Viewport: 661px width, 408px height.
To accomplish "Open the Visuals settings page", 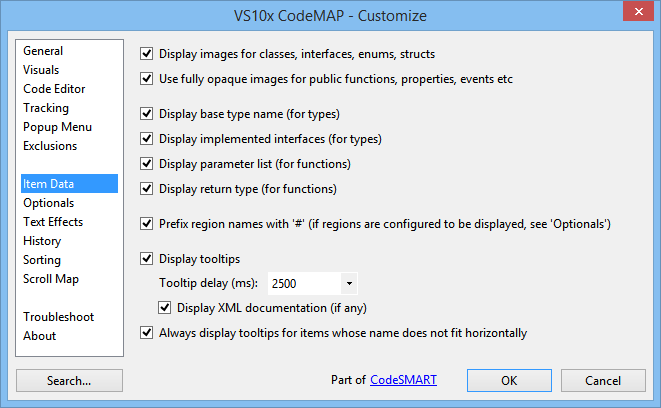I will (x=41, y=70).
